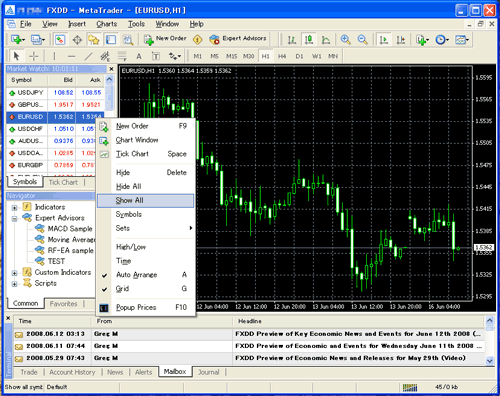The width and height of the screenshot is (500, 396).
Task: Open the Journal terminal tab
Action: click(209, 372)
